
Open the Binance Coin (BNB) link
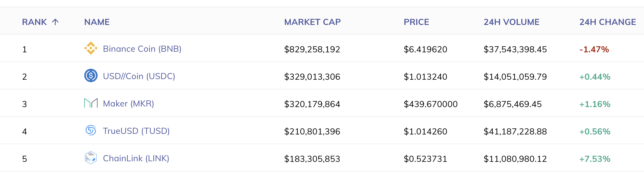click(x=142, y=49)
